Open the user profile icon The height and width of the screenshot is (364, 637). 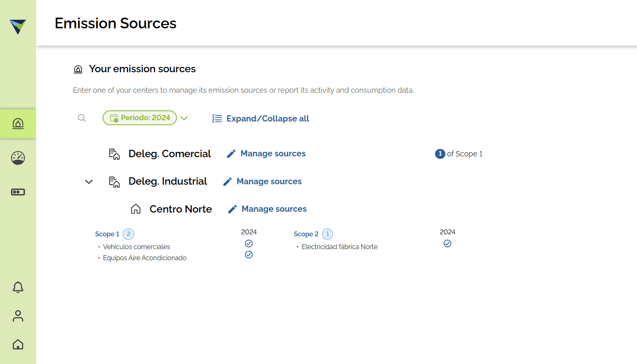tap(18, 316)
